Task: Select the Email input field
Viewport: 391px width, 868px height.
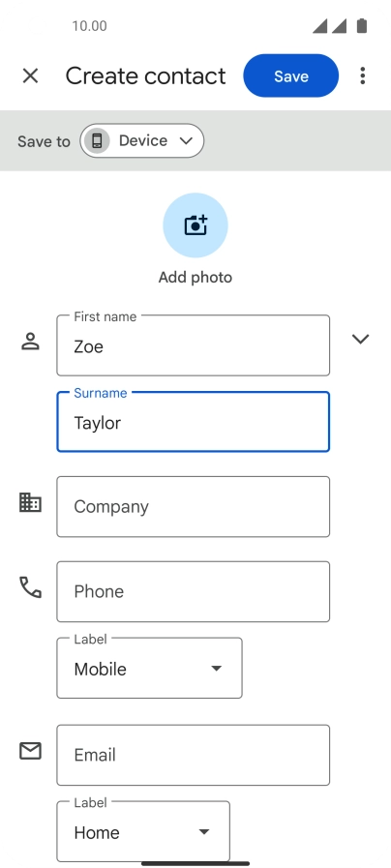Action: click(x=194, y=755)
